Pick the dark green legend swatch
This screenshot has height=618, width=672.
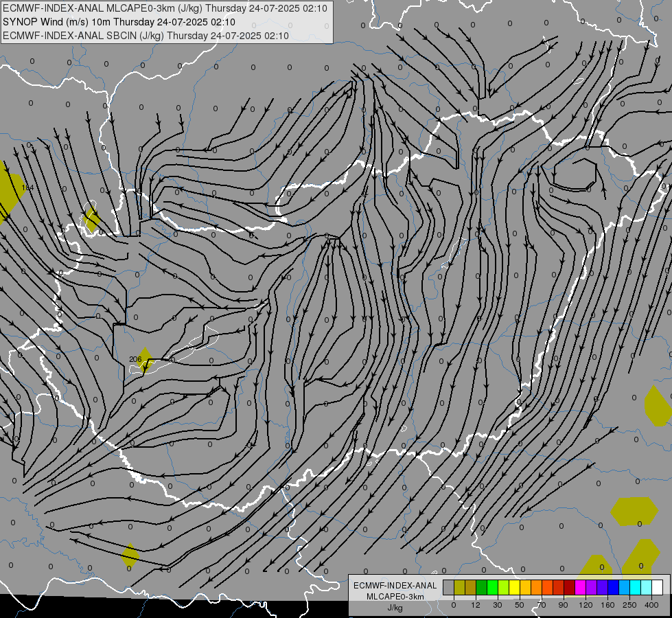[482, 587]
